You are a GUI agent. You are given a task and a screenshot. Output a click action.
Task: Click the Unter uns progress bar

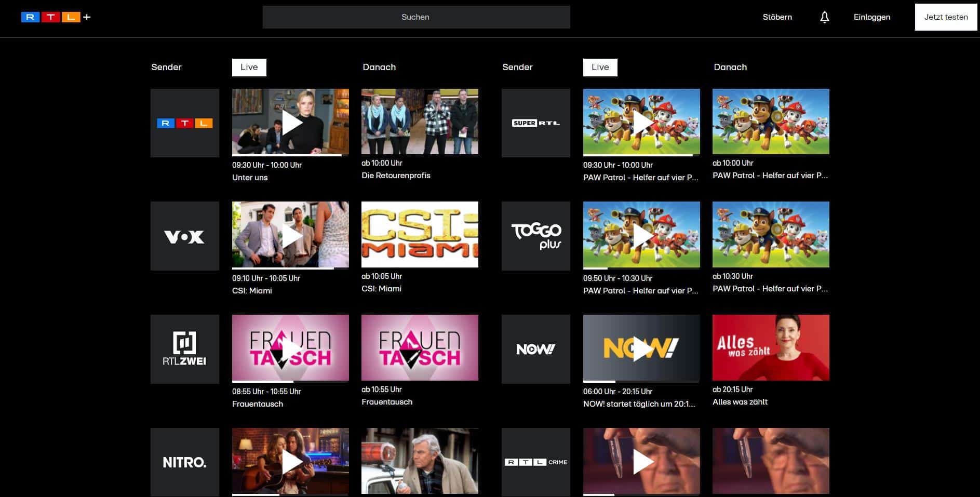coord(291,155)
